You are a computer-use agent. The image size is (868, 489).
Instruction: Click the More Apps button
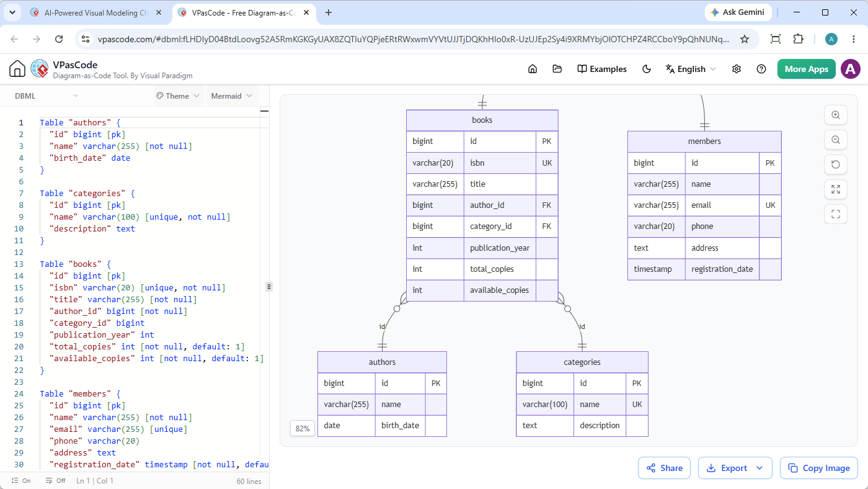click(x=806, y=69)
